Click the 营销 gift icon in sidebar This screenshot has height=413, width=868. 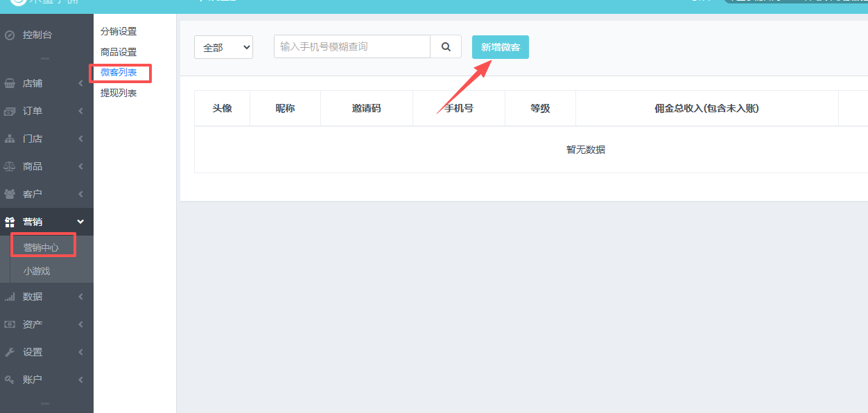point(10,222)
